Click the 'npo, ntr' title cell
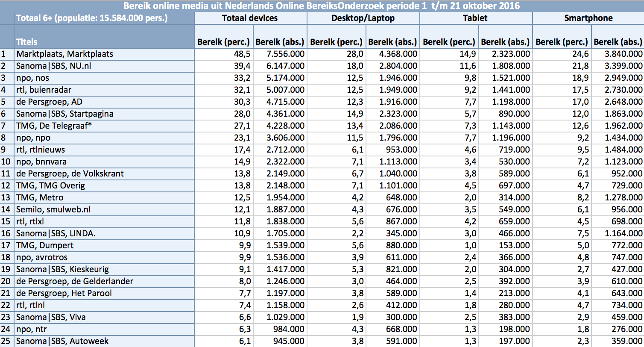644x347 pixels. point(32,329)
